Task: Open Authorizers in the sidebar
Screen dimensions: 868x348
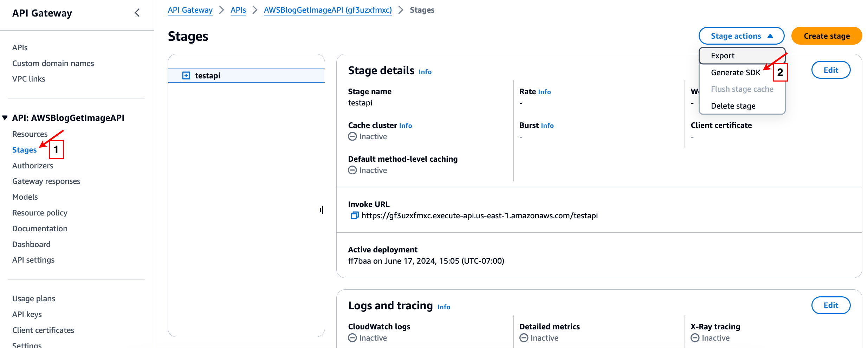Action: point(33,166)
